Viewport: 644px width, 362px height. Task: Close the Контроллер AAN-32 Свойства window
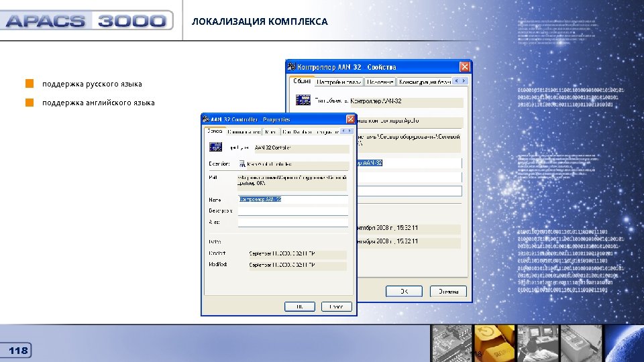(x=464, y=66)
